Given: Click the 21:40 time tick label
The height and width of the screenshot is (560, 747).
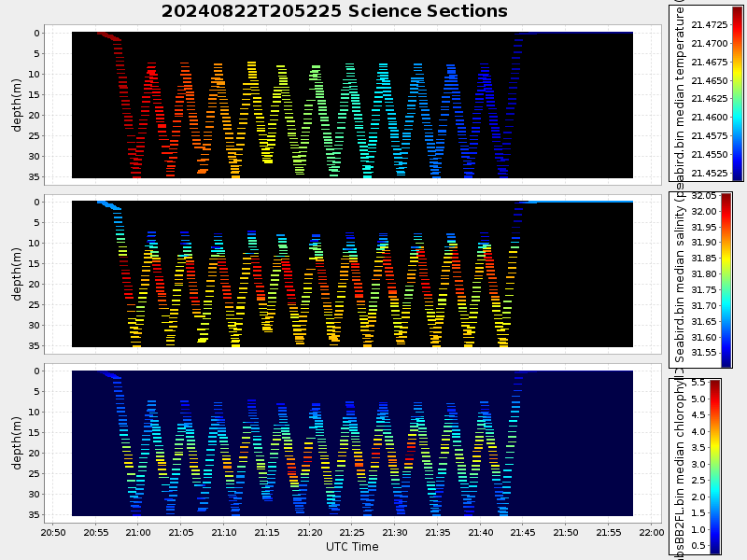Looking at the screenshot, I should tap(480, 532).
